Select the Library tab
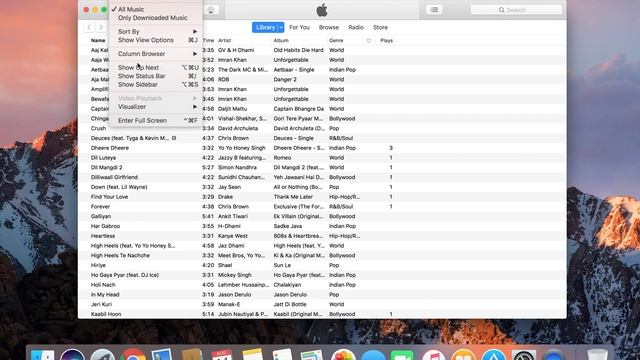 265,27
